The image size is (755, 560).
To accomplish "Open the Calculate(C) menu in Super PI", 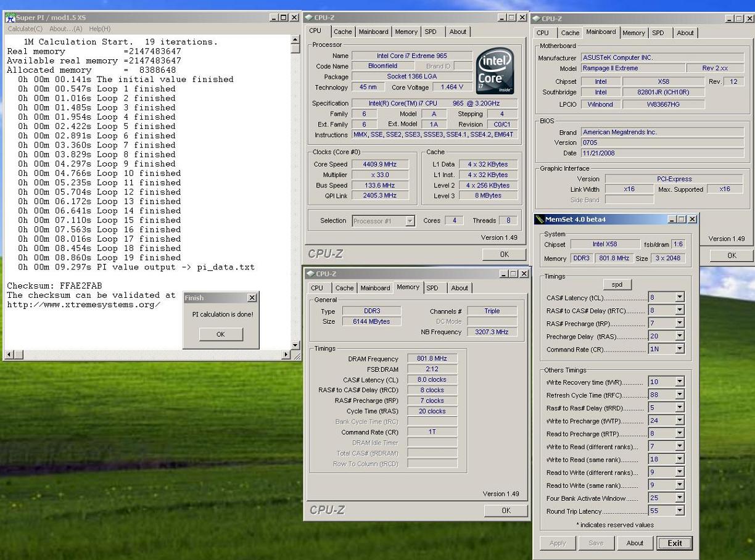I will [x=25, y=28].
